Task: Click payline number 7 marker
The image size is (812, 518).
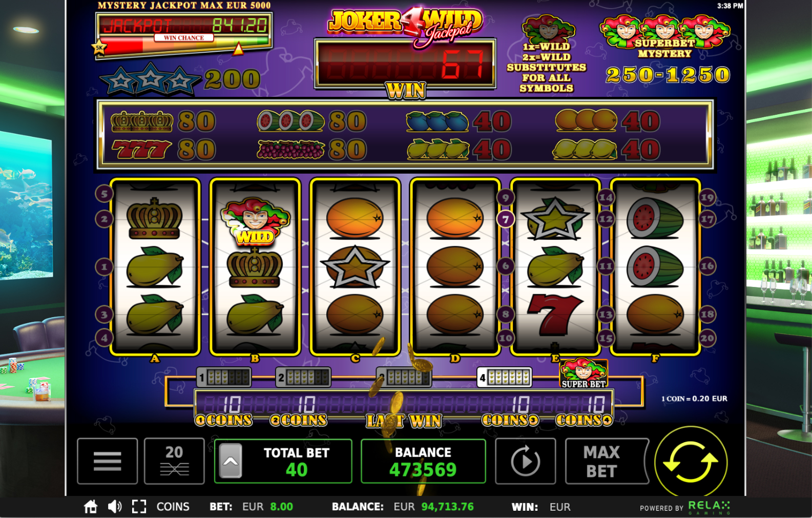Action: click(x=506, y=220)
